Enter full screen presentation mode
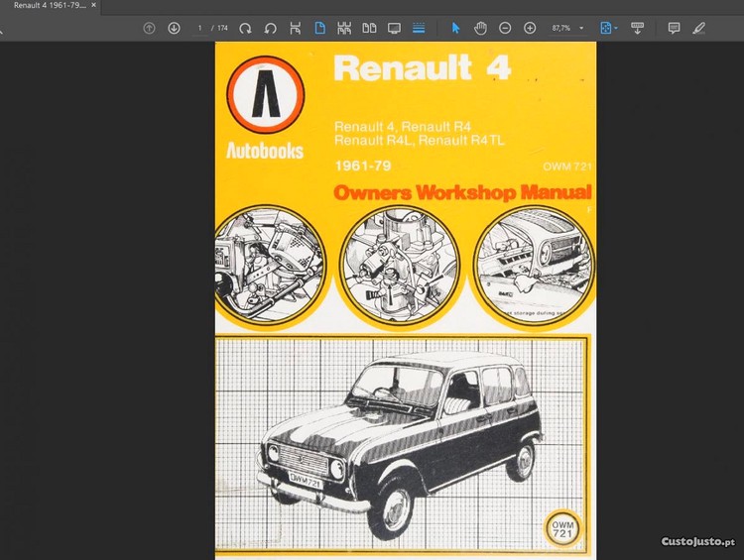Screen dimensions: 744x560 click(394, 28)
